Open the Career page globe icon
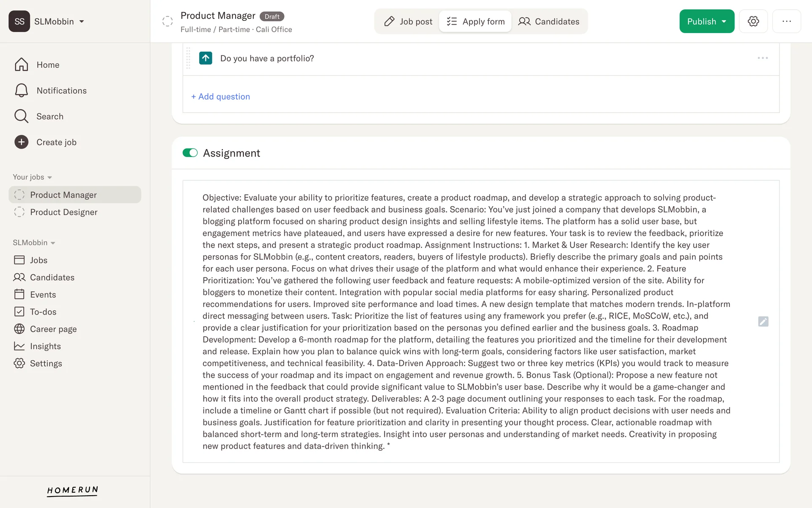 19,329
